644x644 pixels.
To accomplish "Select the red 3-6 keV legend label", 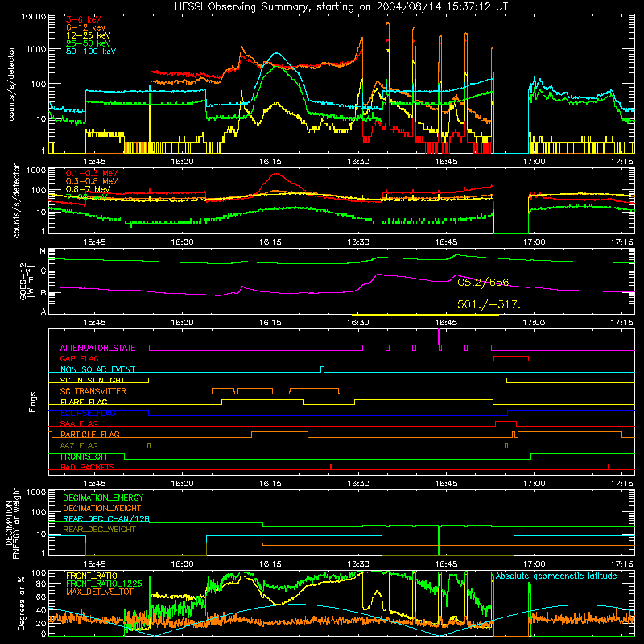I will (84, 19).
